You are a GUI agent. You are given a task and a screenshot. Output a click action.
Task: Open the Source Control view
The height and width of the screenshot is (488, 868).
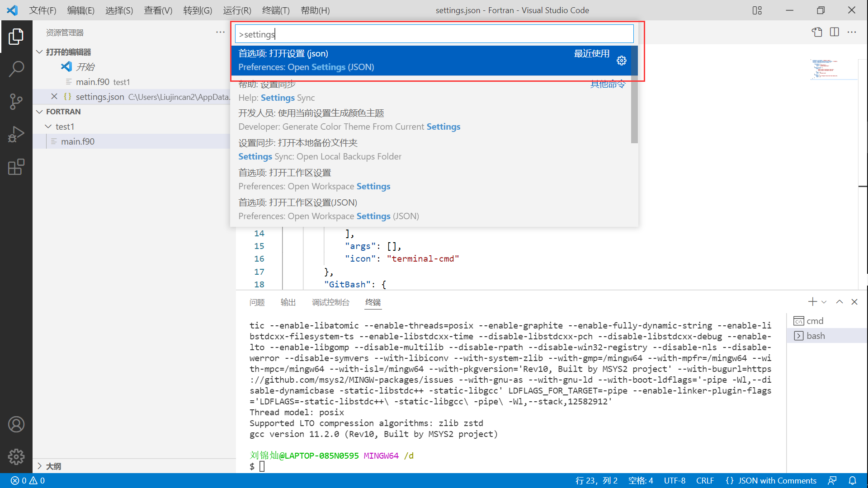16,102
